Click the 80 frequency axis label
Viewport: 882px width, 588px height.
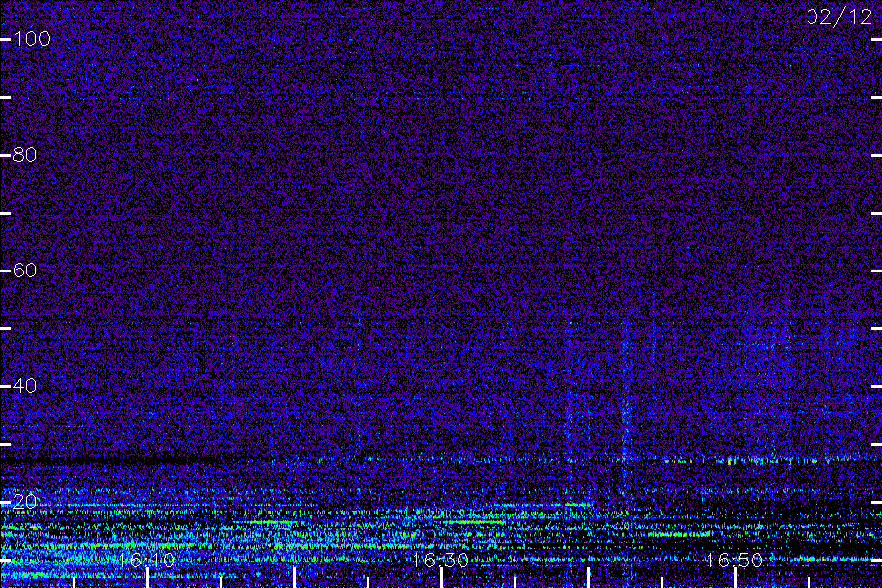click(24, 154)
